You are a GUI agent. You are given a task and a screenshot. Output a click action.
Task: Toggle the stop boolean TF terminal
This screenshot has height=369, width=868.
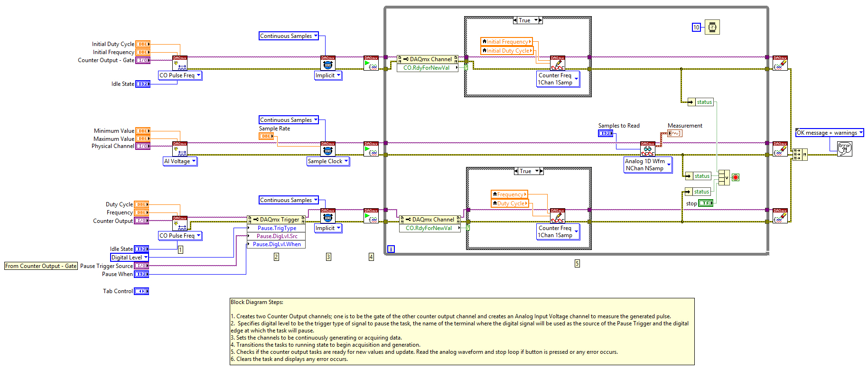[x=706, y=203]
